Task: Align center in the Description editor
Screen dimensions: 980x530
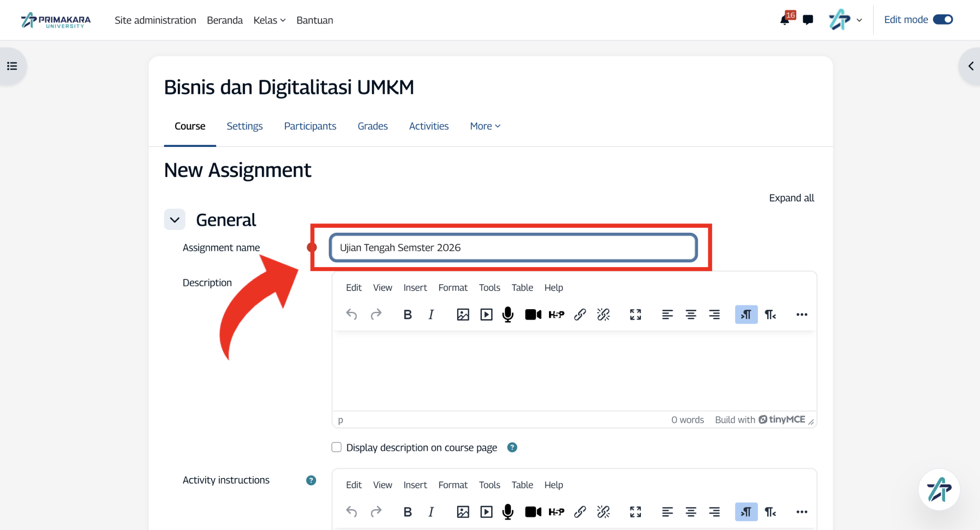Action: (x=691, y=314)
